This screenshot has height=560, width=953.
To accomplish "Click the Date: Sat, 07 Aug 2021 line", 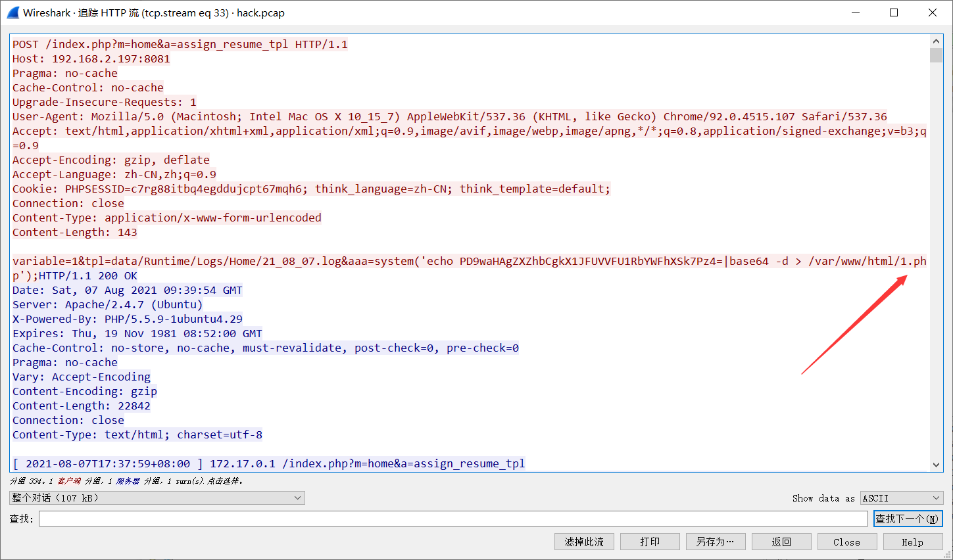I will [x=128, y=290].
